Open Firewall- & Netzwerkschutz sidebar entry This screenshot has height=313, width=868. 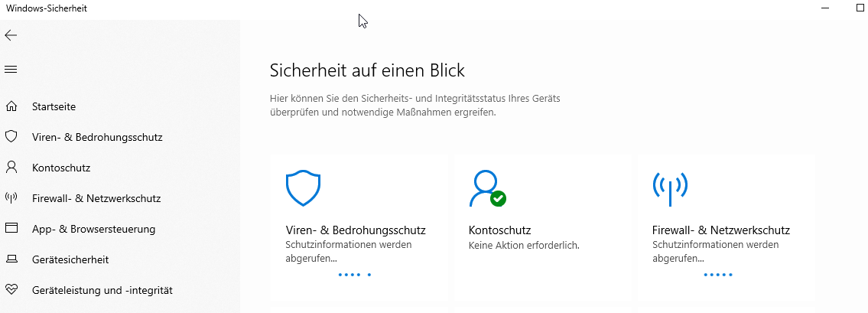click(96, 198)
